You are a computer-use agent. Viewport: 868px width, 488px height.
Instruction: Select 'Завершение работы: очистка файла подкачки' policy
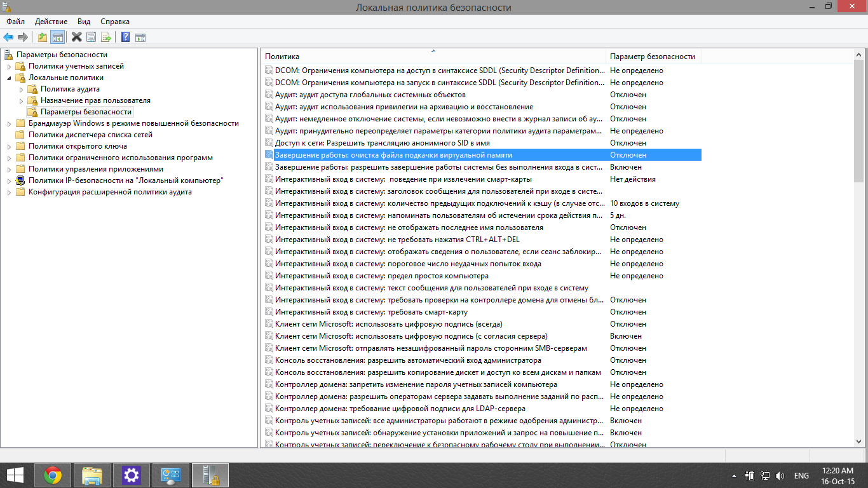(482, 155)
